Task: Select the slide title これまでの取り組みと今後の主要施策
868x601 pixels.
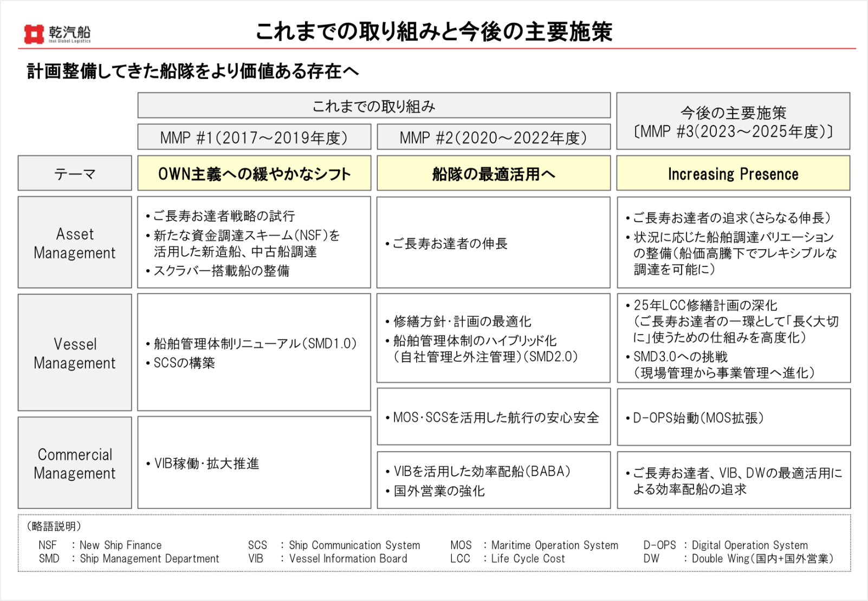Action: click(434, 32)
